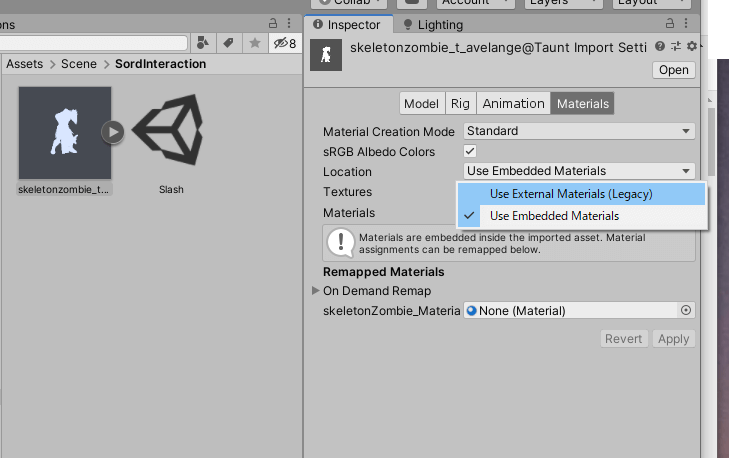Click the Project panel lock icon
729x458 pixels.
click(273, 23)
